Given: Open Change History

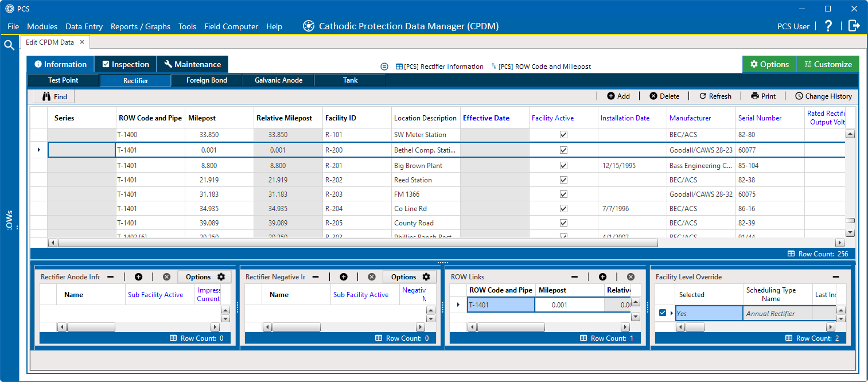Looking at the screenshot, I should [x=823, y=96].
